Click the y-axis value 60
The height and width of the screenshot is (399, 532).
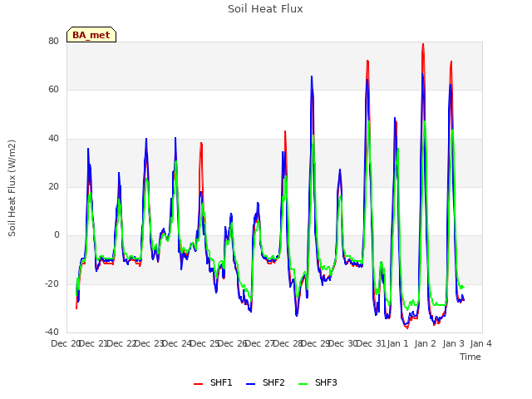pyautogui.click(x=53, y=90)
